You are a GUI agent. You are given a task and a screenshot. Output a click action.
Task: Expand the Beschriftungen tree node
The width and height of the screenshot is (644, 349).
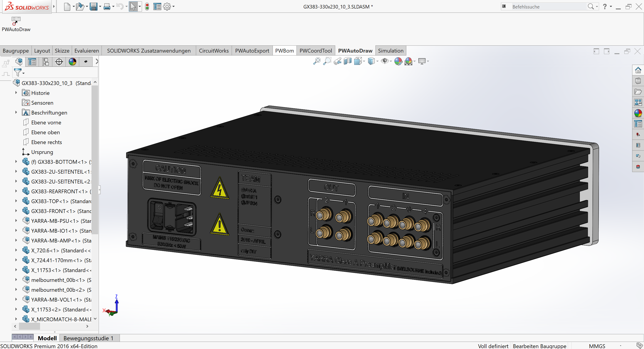pos(16,113)
